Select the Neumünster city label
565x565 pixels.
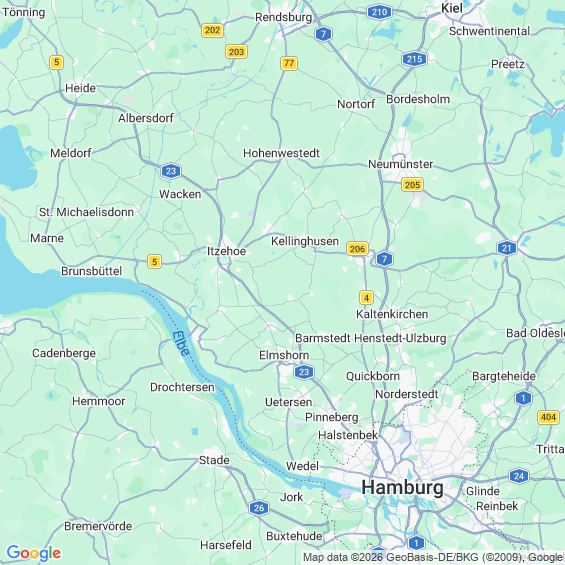pos(400,164)
